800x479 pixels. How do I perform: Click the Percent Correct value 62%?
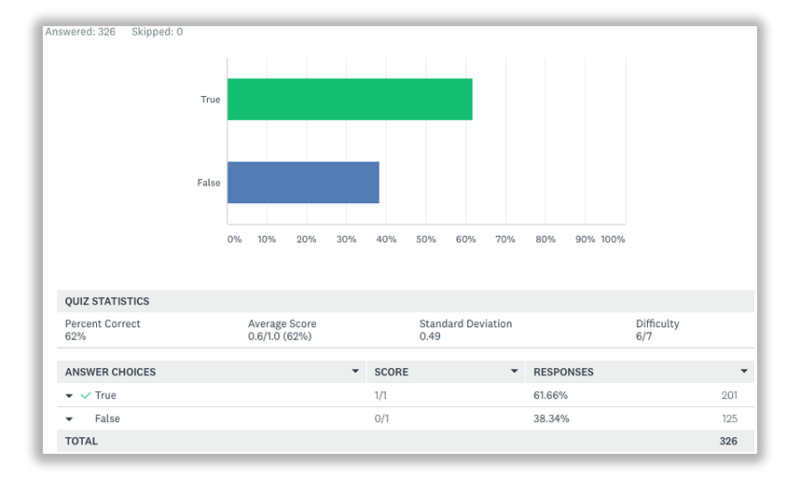click(76, 336)
